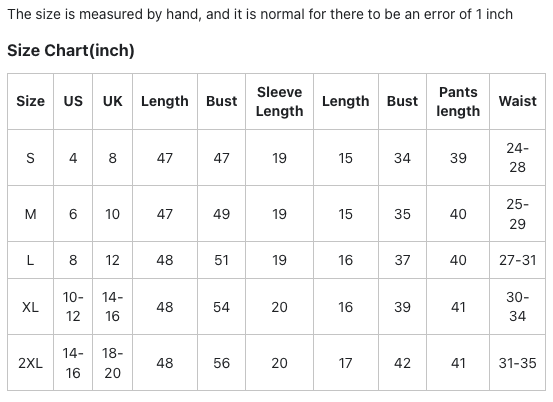Click the 24-28 waist cell
Image resolution: width=553 pixels, height=402 pixels.
coord(517,158)
